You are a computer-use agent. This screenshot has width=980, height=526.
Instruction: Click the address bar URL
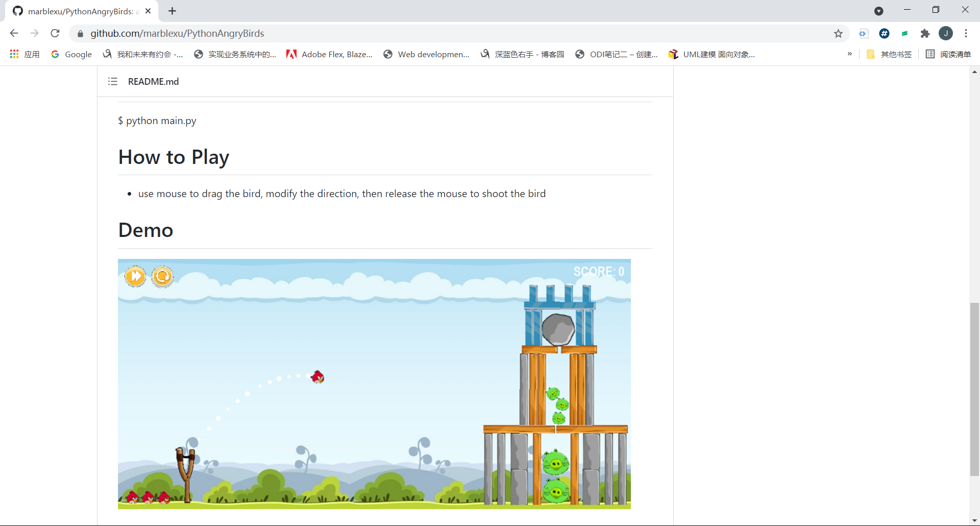pyautogui.click(x=177, y=33)
